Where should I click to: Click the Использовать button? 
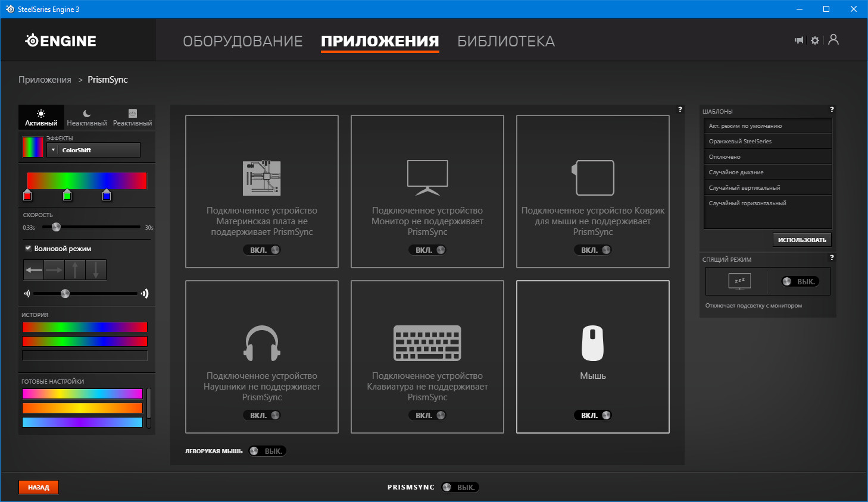(x=802, y=240)
